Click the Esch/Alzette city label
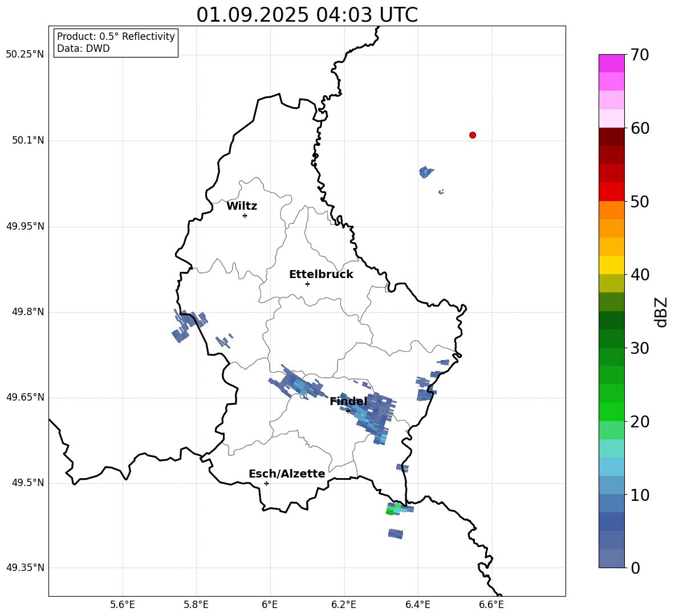This screenshot has width=675, height=616. coord(287,474)
